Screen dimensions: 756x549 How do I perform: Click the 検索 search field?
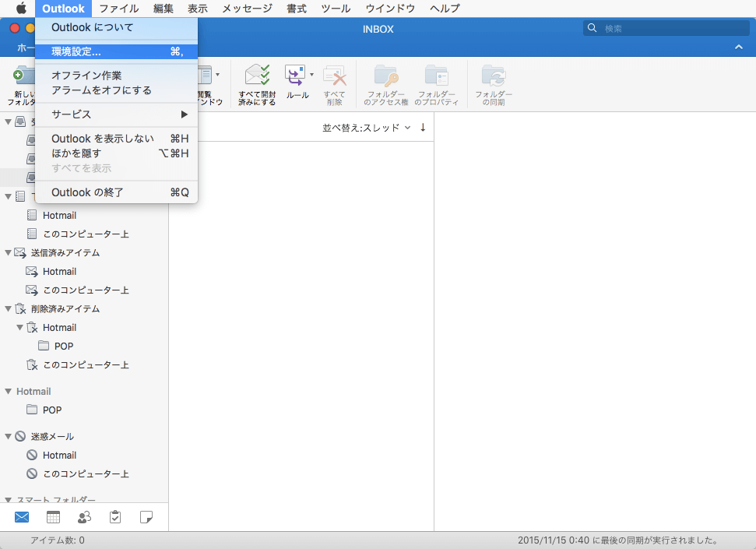pyautogui.click(x=666, y=28)
